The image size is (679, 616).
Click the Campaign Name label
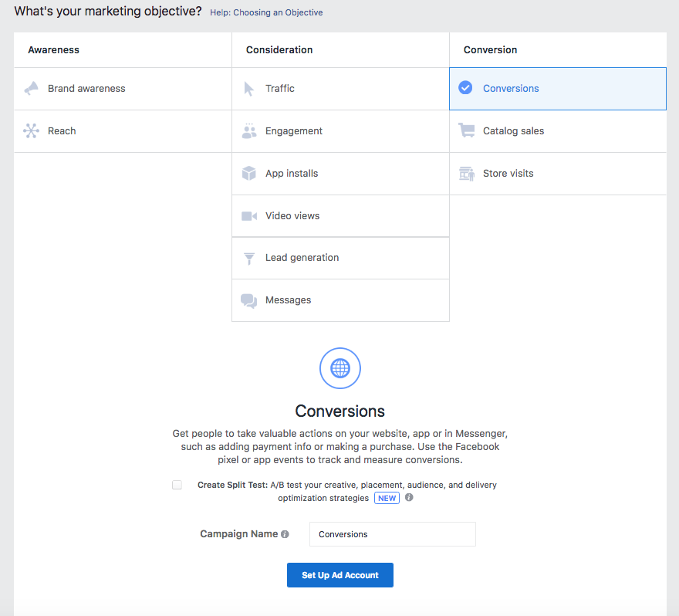pyautogui.click(x=239, y=533)
